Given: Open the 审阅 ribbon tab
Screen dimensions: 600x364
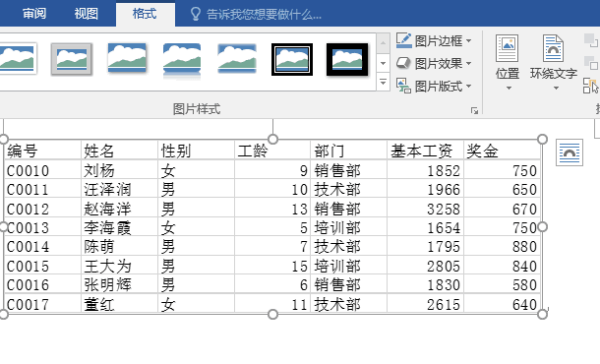Looking at the screenshot, I should pyautogui.click(x=34, y=14).
